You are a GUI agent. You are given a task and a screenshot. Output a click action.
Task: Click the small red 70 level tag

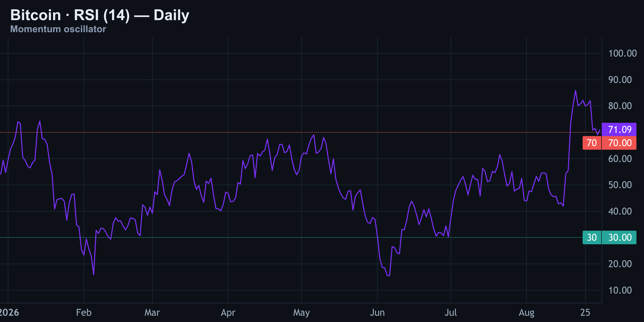(592, 143)
